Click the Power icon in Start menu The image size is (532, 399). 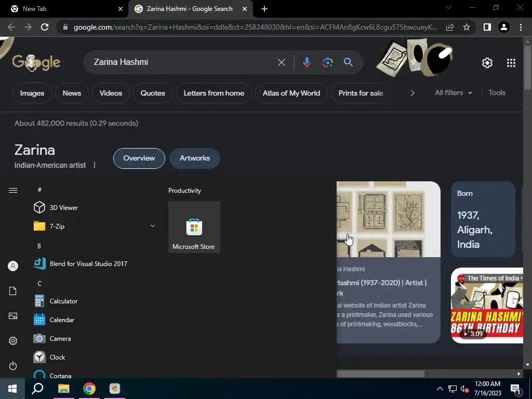[x=13, y=366]
